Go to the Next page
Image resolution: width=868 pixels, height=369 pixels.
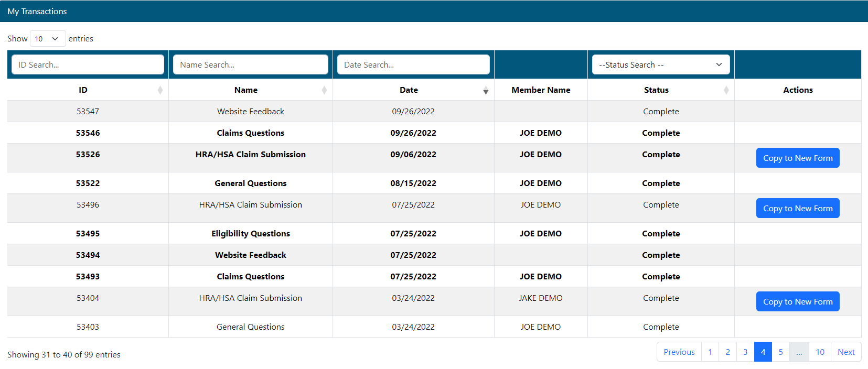tap(845, 352)
